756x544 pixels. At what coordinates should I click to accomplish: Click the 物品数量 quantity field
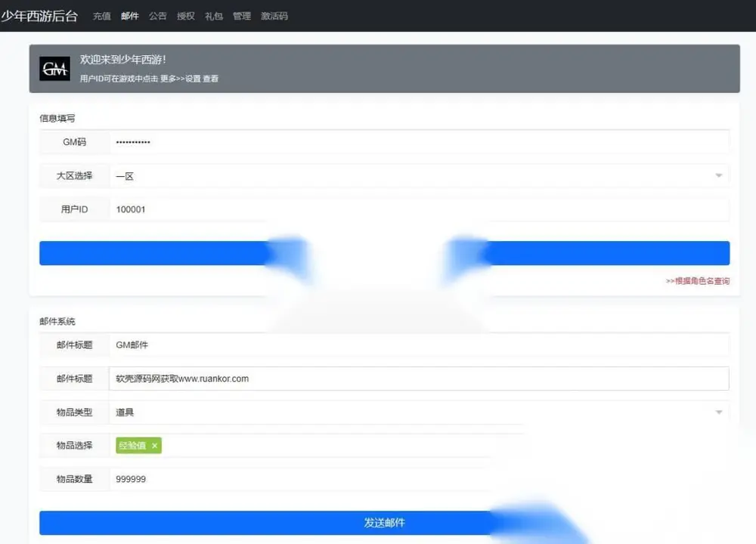coord(420,479)
